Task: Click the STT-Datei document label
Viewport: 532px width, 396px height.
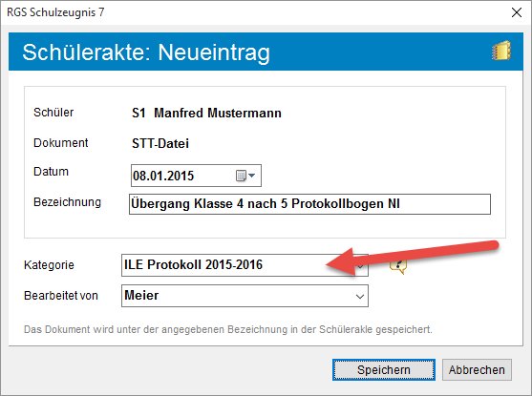Action: pyautogui.click(x=160, y=143)
